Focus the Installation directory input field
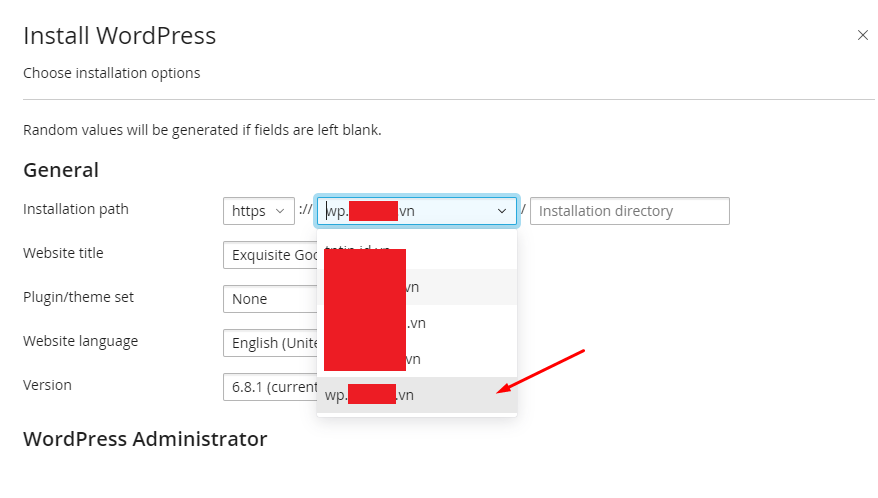878x498 pixels. coord(629,211)
